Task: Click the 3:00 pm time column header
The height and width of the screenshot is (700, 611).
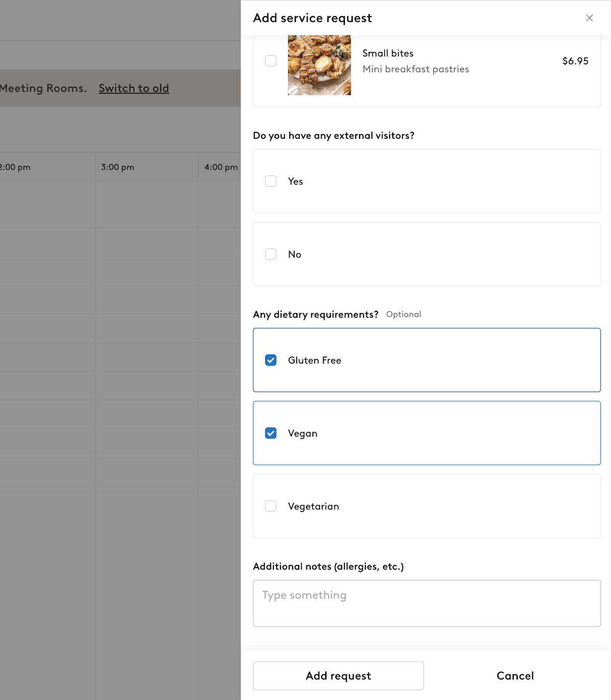Action: click(118, 167)
